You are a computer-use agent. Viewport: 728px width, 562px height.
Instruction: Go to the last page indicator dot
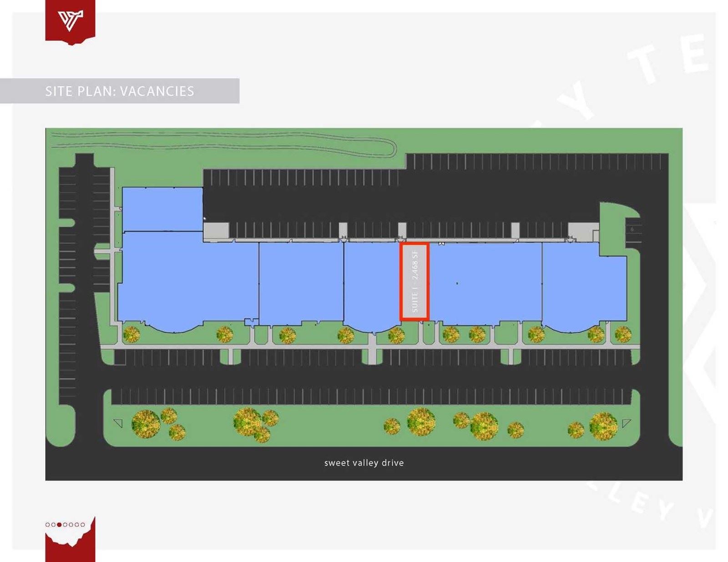click(82, 524)
